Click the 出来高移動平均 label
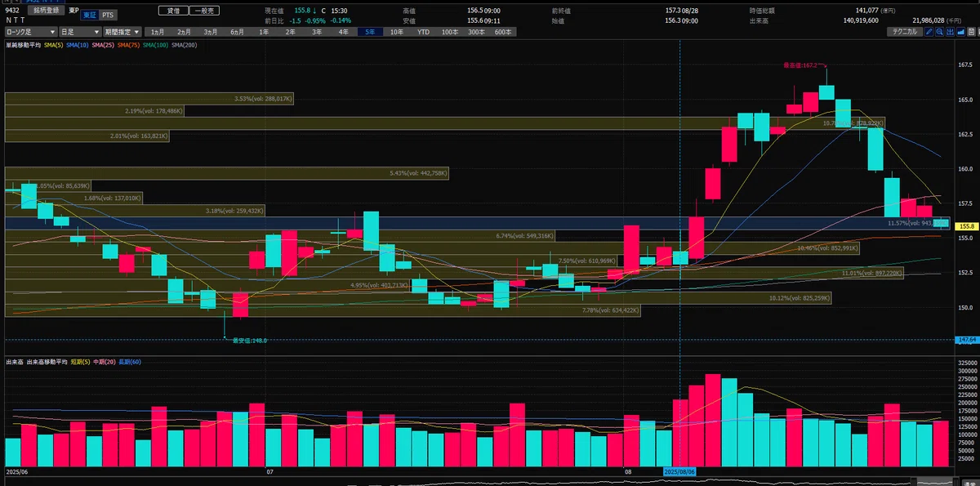980x486 pixels. 47,361
